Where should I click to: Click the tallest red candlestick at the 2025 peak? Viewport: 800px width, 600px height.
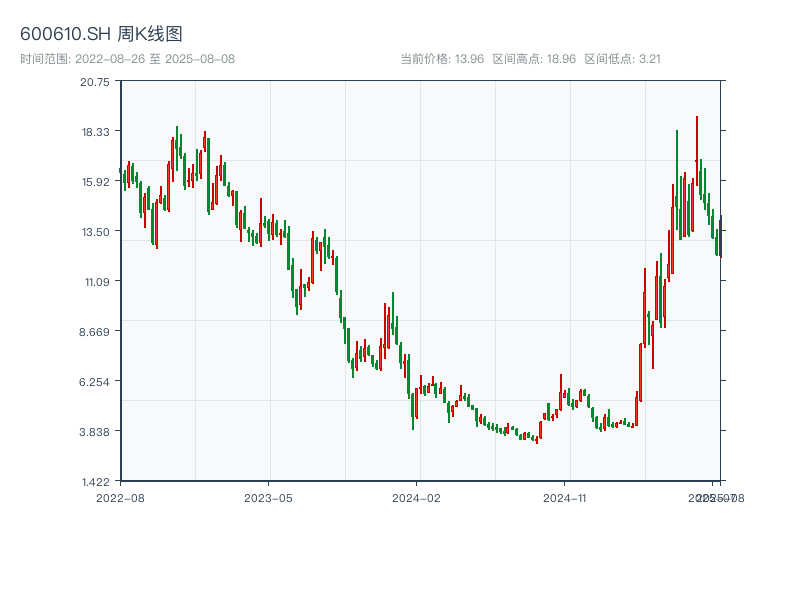(x=697, y=150)
